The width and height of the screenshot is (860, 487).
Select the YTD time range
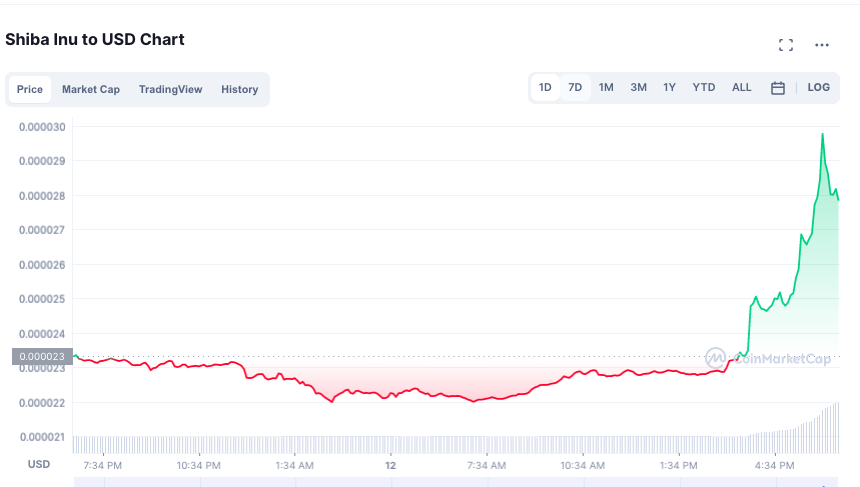704,87
